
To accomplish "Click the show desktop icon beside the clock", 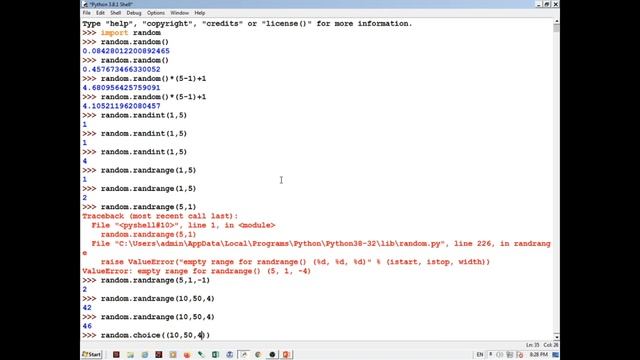I will coord(555,354).
